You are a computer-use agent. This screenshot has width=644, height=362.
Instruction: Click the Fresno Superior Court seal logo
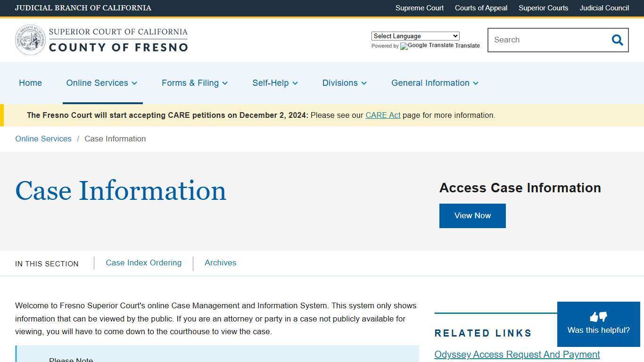pyautogui.click(x=30, y=40)
